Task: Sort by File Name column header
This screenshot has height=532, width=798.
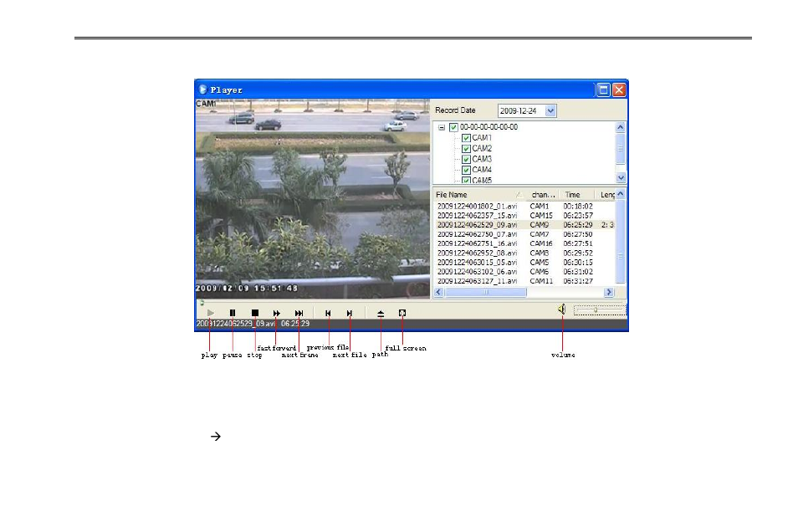Action: click(479, 194)
